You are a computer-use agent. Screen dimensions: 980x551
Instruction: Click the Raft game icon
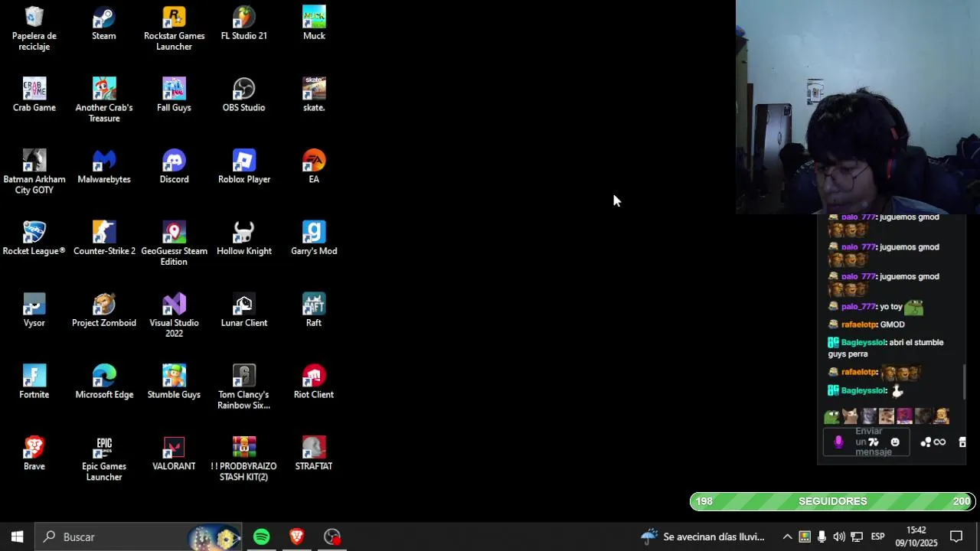click(314, 311)
